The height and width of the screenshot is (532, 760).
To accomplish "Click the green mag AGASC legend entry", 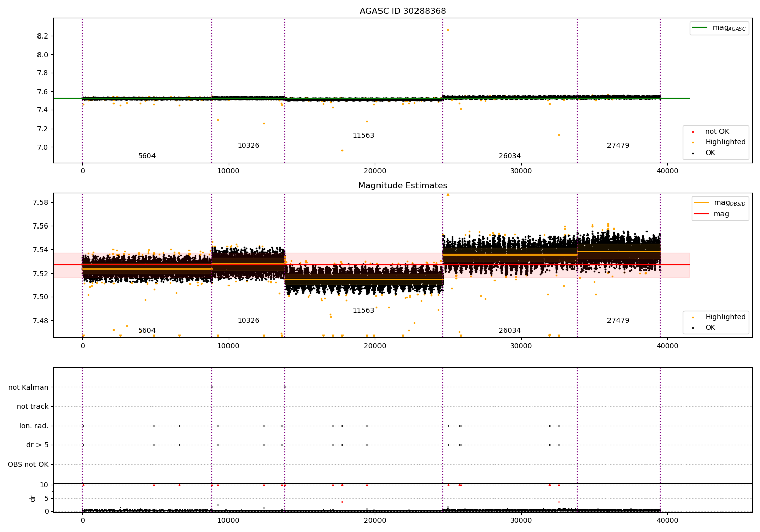I will point(719,28).
